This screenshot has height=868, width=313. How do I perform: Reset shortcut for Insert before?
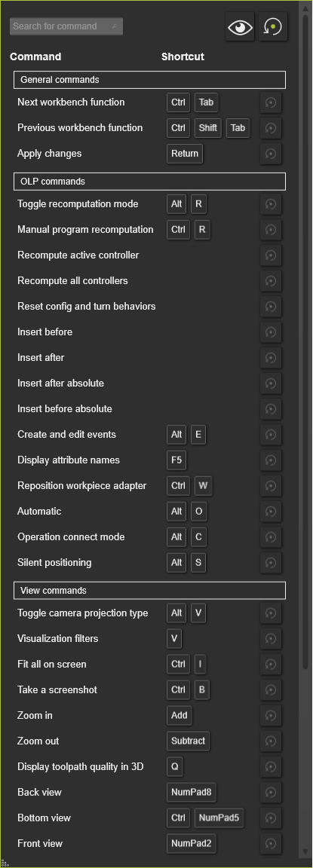(271, 332)
